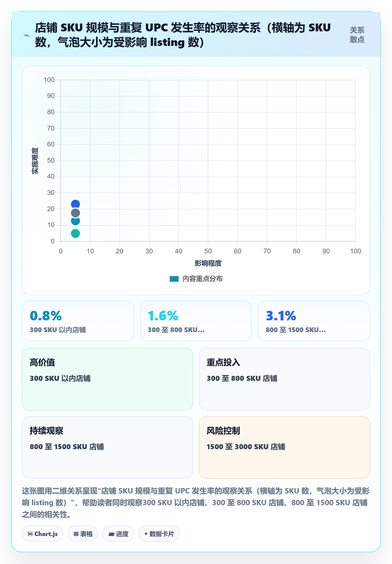
Task: Click the 风险控制 card heading
Action: click(x=223, y=431)
